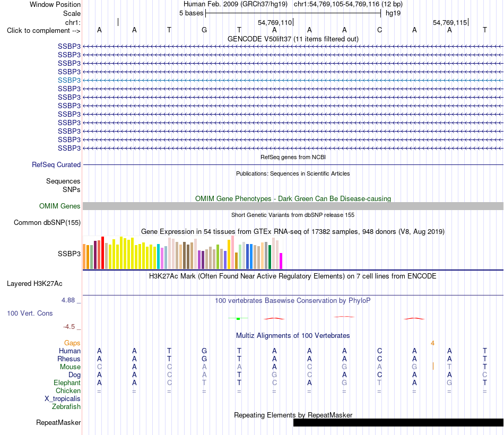Click the 54,769,110 position marker
The image size is (504, 435).
click(275, 22)
